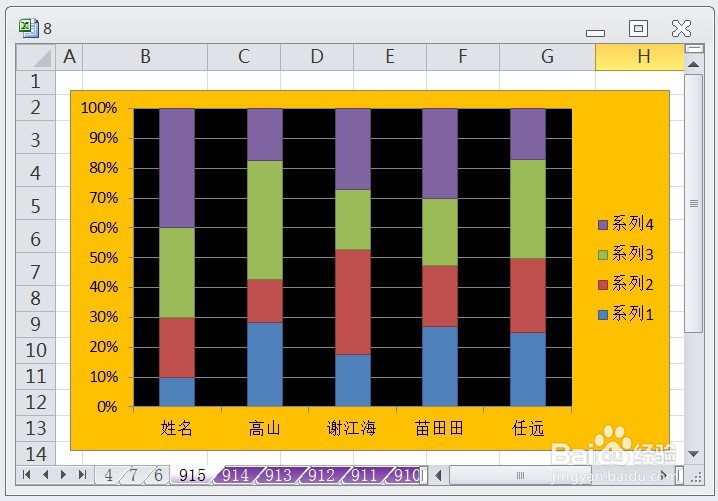The width and height of the screenshot is (718, 501).
Task: Switch to sheet tab 913
Action: [x=278, y=475]
